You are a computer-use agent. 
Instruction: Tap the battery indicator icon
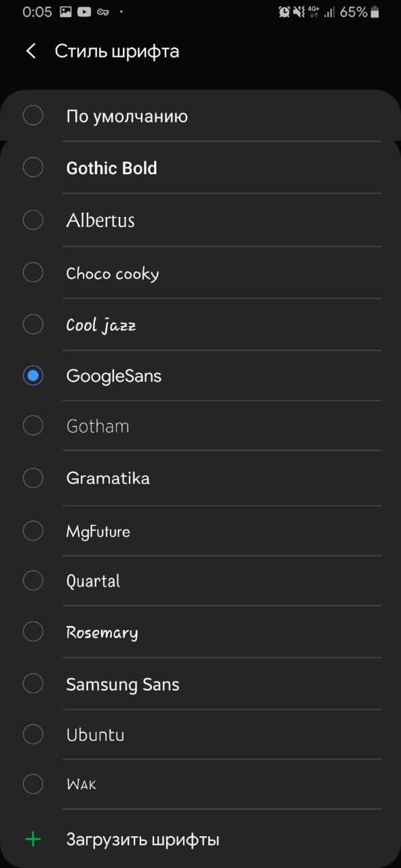click(x=375, y=12)
